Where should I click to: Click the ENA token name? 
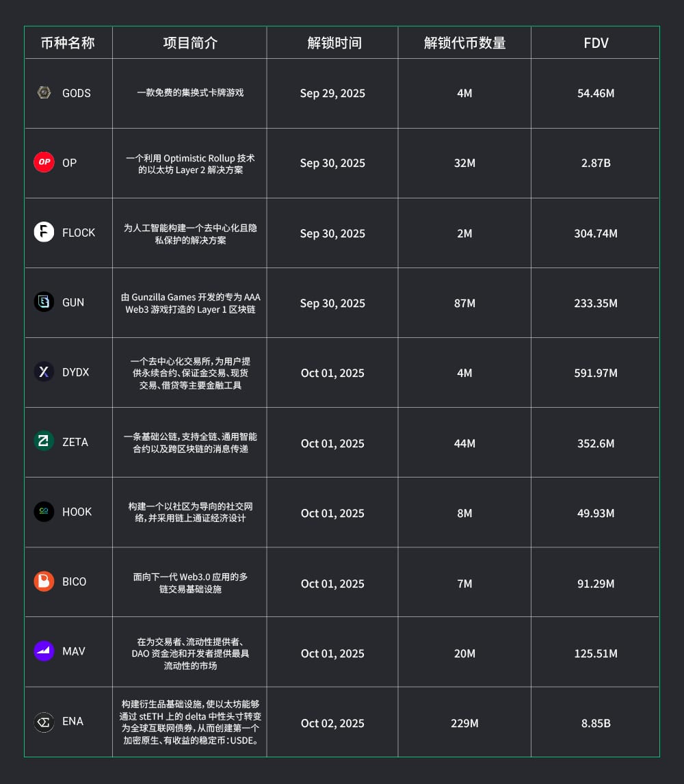[x=73, y=722]
